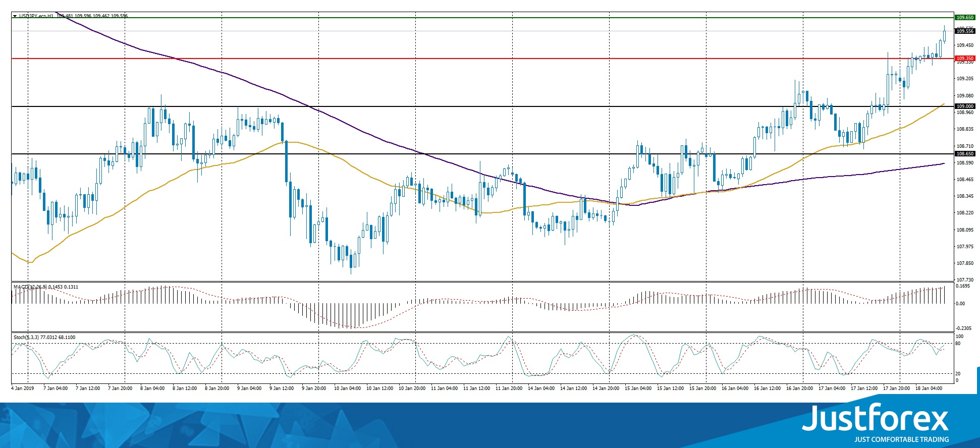Viewport: 980px width, 448px height.
Task: Click the 0.1695 MACD scale value
Action: pos(963,286)
